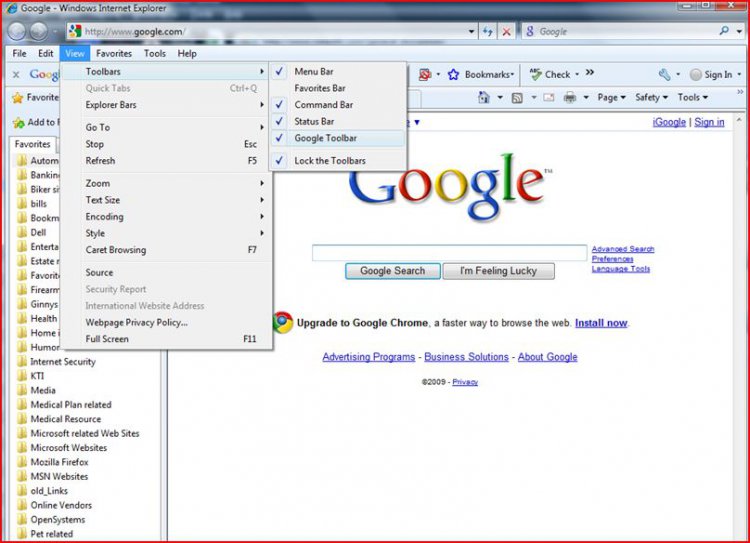Click the Google Search button
The image size is (750, 543).
(393, 271)
